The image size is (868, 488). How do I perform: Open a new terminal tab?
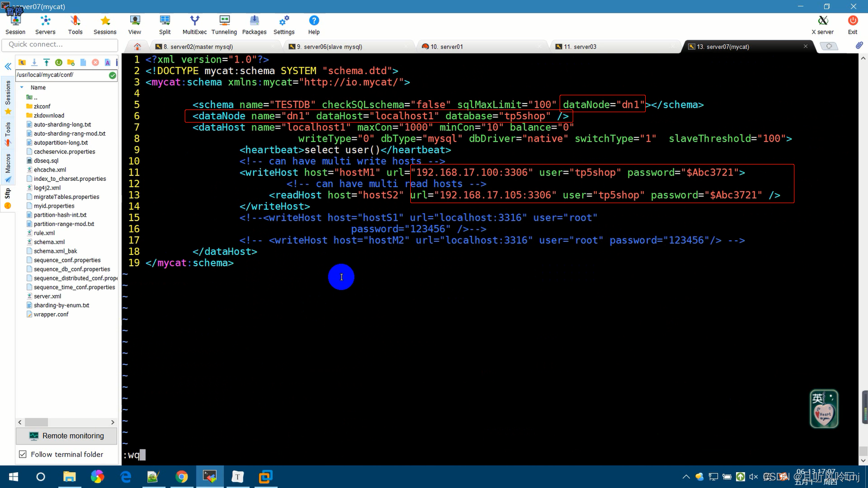click(x=829, y=46)
